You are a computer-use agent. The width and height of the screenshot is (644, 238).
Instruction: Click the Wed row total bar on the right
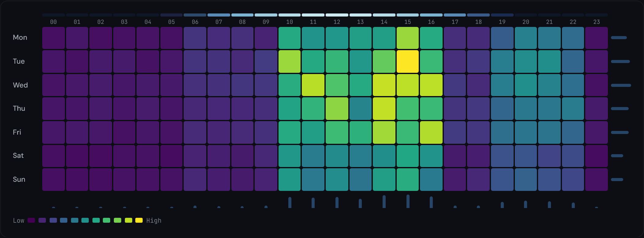click(x=621, y=85)
